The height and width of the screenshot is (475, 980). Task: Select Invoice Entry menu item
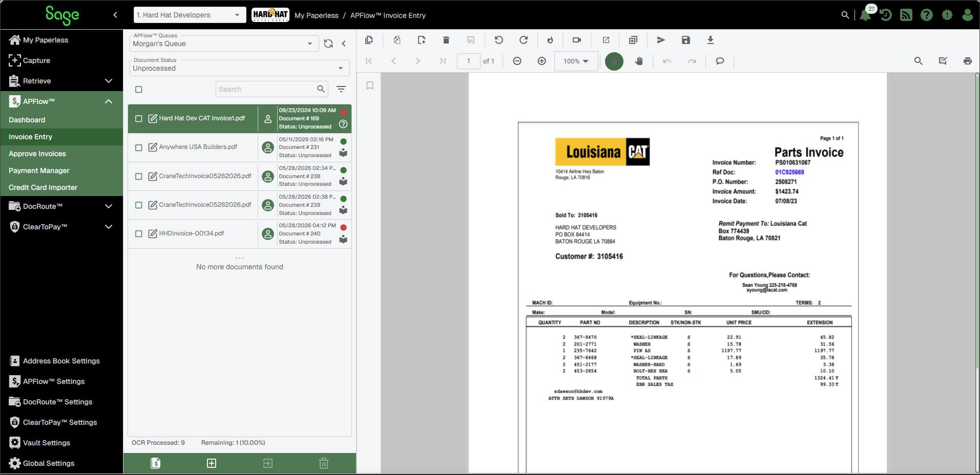pyautogui.click(x=61, y=137)
